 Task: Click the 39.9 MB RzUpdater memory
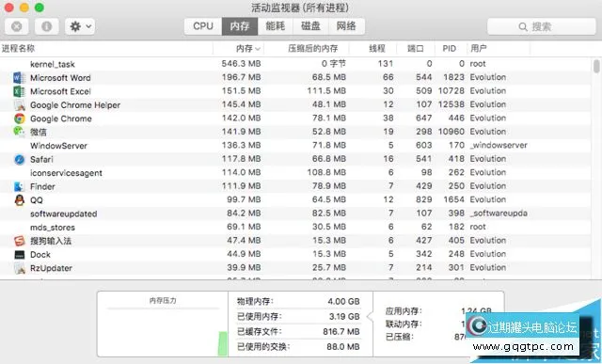click(244, 268)
